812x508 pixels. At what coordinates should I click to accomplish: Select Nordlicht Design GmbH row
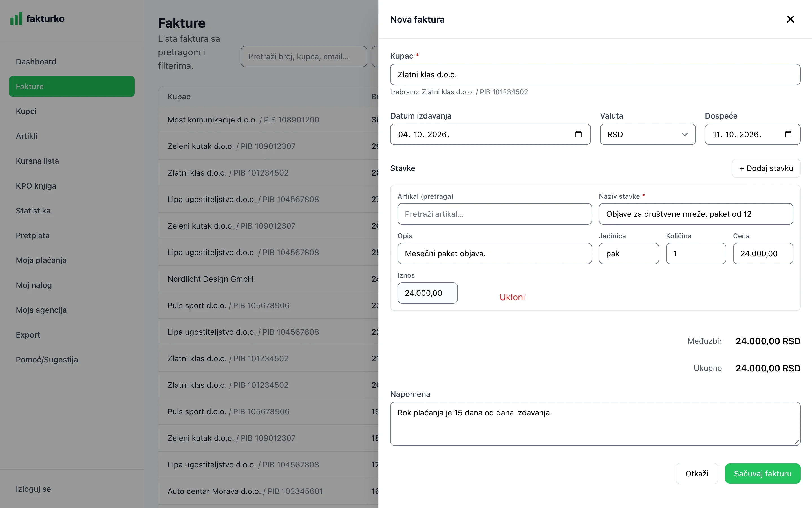tap(268, 279)
